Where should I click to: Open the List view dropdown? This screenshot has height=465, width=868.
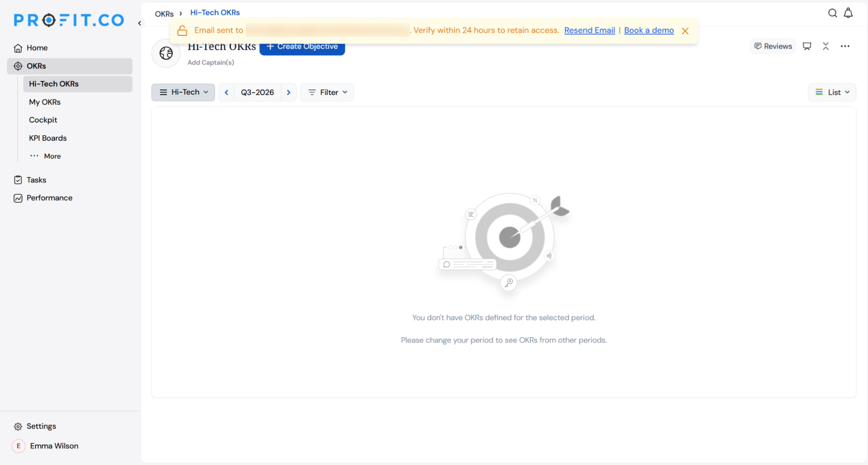(x=832, y=92)
